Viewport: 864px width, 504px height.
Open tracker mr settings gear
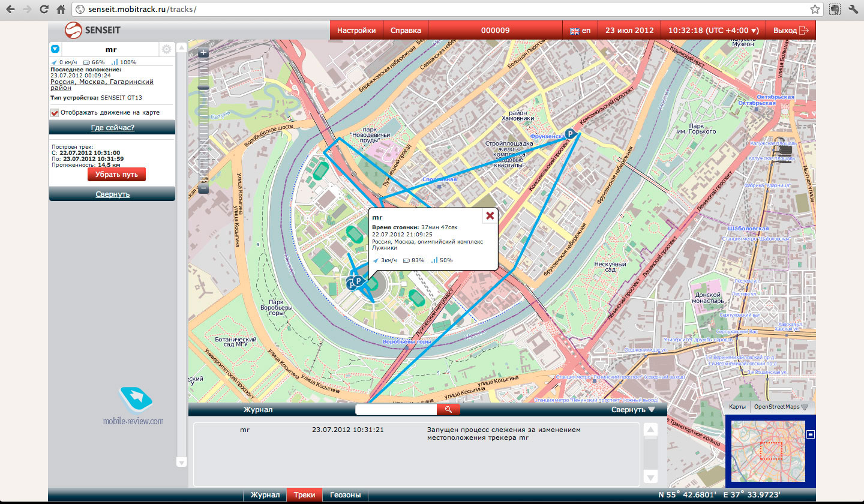point(166,49)
